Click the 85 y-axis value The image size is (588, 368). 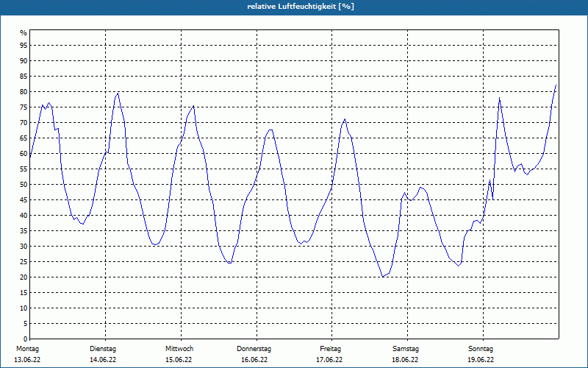(x=24, y=77)
